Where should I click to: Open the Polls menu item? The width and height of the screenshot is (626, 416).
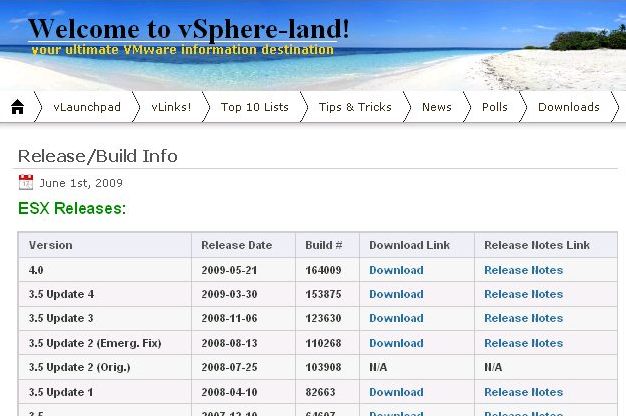point(495,107)
